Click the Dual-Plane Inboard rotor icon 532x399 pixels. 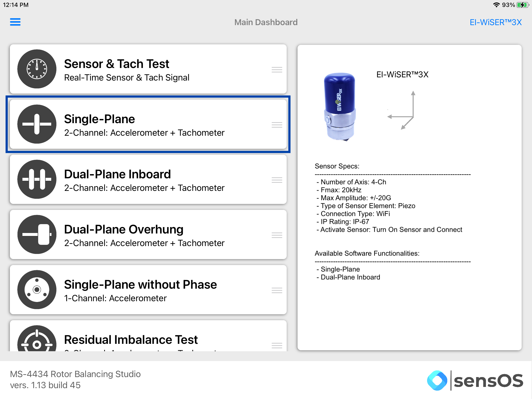[37, 179]
